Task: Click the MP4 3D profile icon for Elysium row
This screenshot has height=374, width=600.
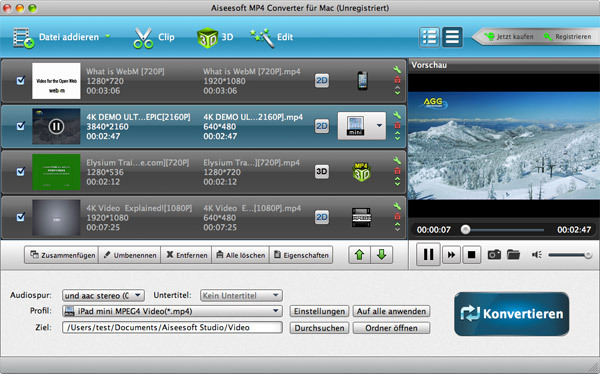Action: pos(361,172)
